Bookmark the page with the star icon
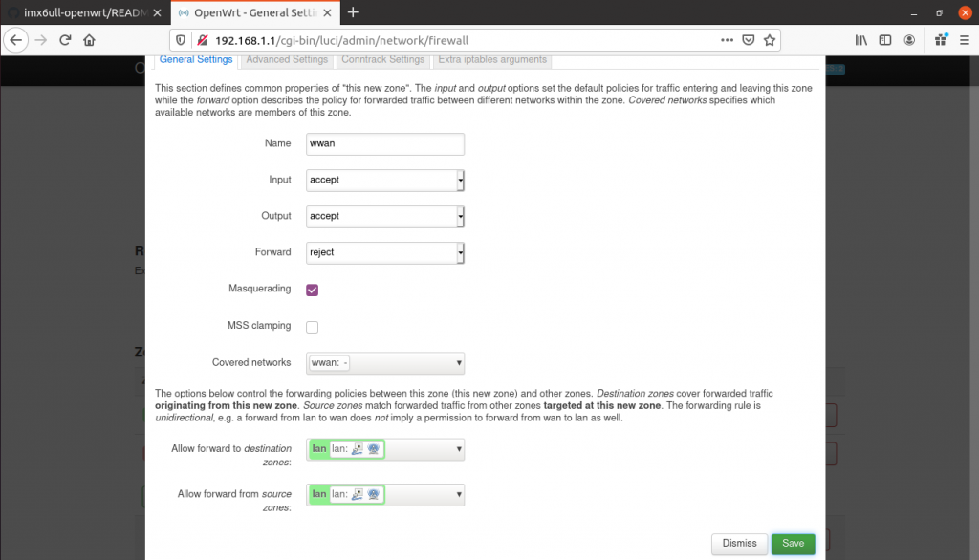The height and width of the screenshot is (560, 979). (770, 40)
